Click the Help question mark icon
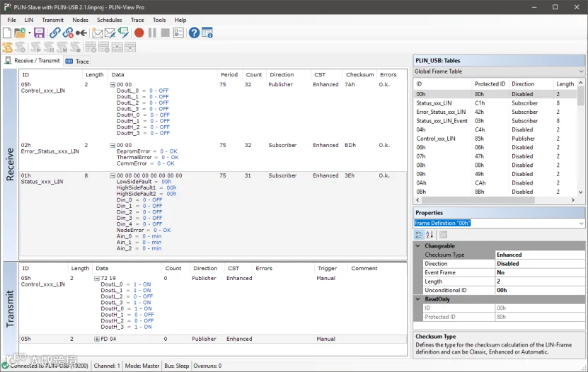 click(194, 33)
